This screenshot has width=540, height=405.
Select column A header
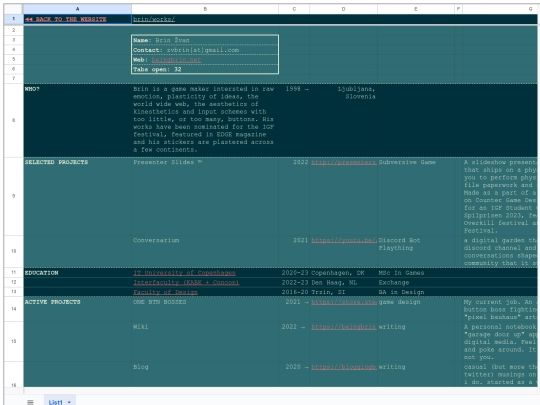(77, 9)
